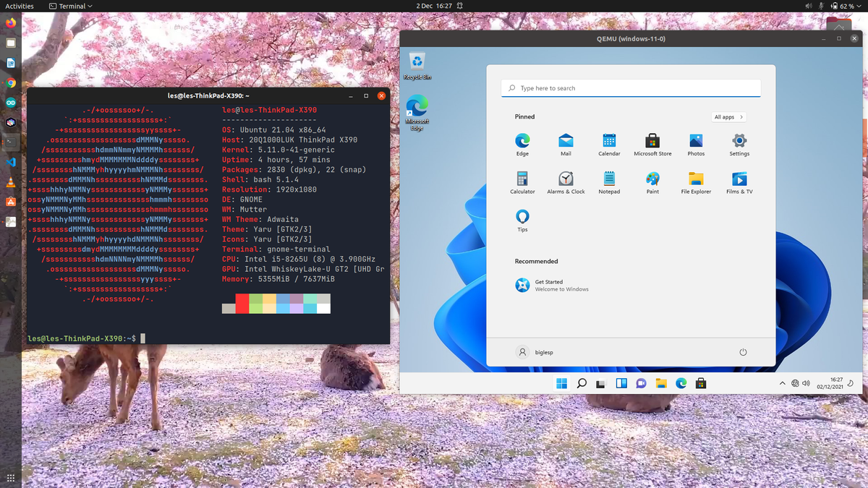Screen dimensions: 868x488
Task: Open Notepad from pinned apps
Action: (x=609, y=181)
